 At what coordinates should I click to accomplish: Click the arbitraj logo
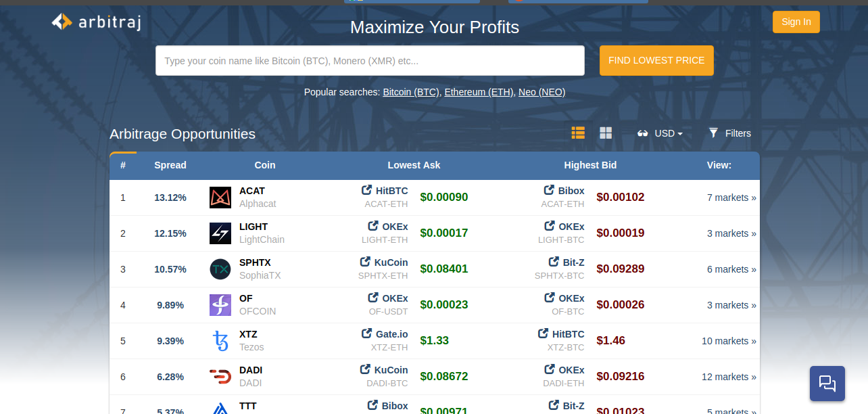tap(96, 22)
